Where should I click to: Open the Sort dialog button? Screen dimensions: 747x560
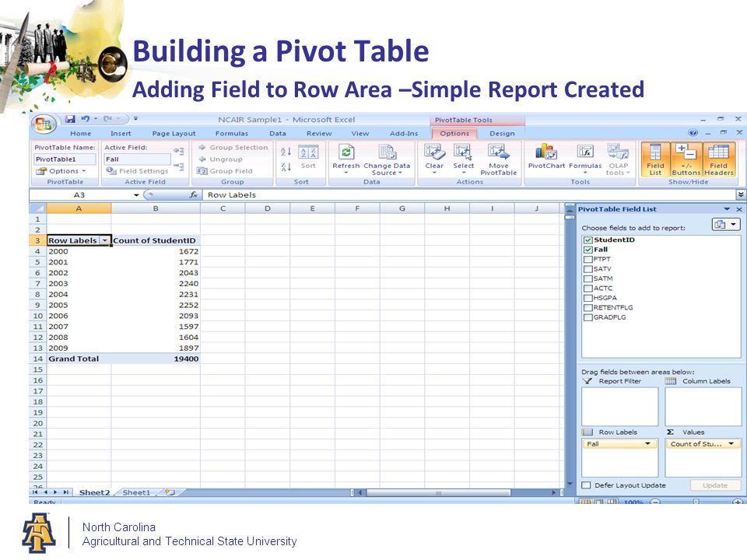pyautogui.click(x=308, y=157)
